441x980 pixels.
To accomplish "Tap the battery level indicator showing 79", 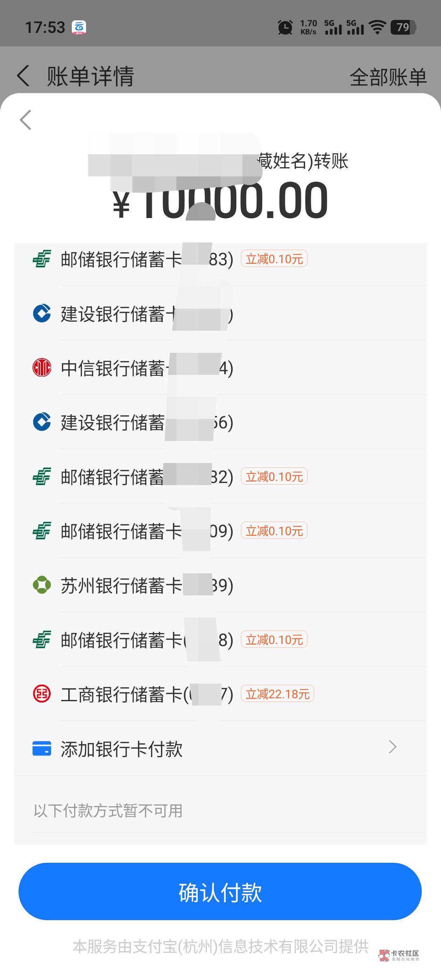I will 403,27.
